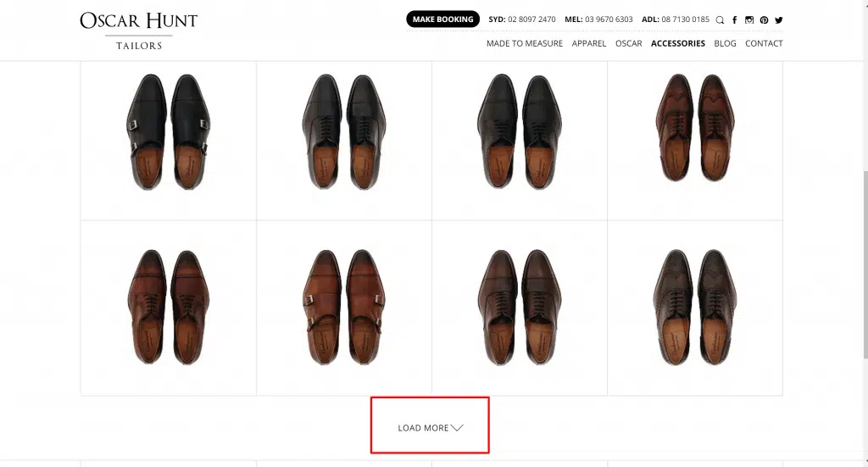Click the Oscar Hunt Tailors logo
868x467 pixels.
point(138,30)
